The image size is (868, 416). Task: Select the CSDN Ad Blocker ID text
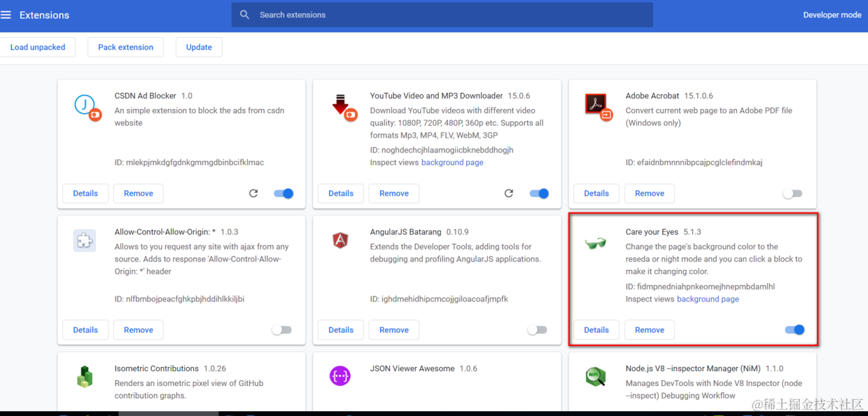click(x=189, y=162)
